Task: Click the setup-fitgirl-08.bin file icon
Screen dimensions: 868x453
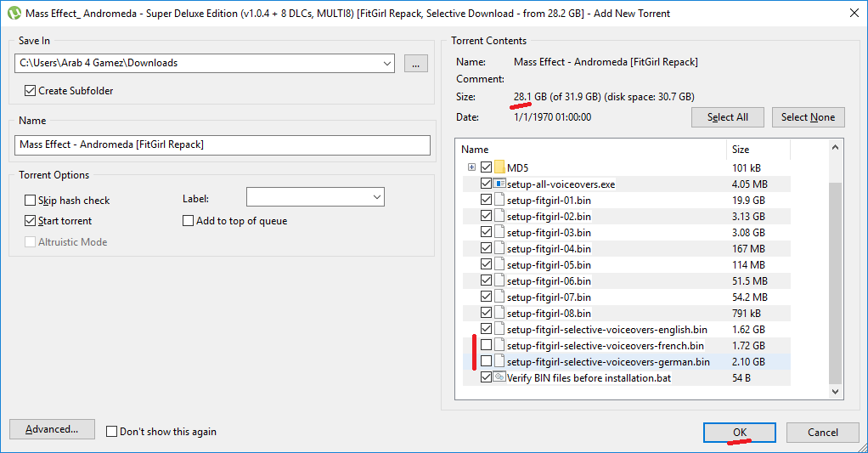Action: point(499,313)
